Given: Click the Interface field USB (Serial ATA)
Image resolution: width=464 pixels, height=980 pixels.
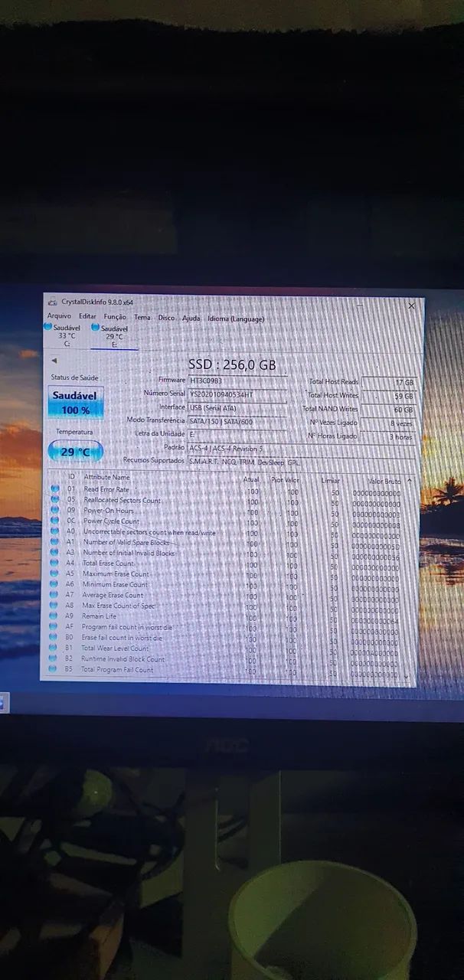Looking at the screenshot, I should [x=237, y=407].
